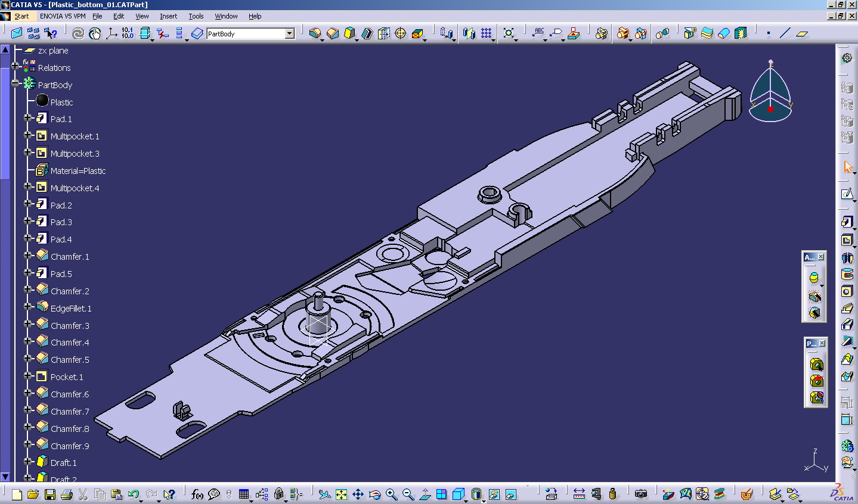Click the Plastic material sphere in tree
858x504 pixels.
tap(42, 101)
